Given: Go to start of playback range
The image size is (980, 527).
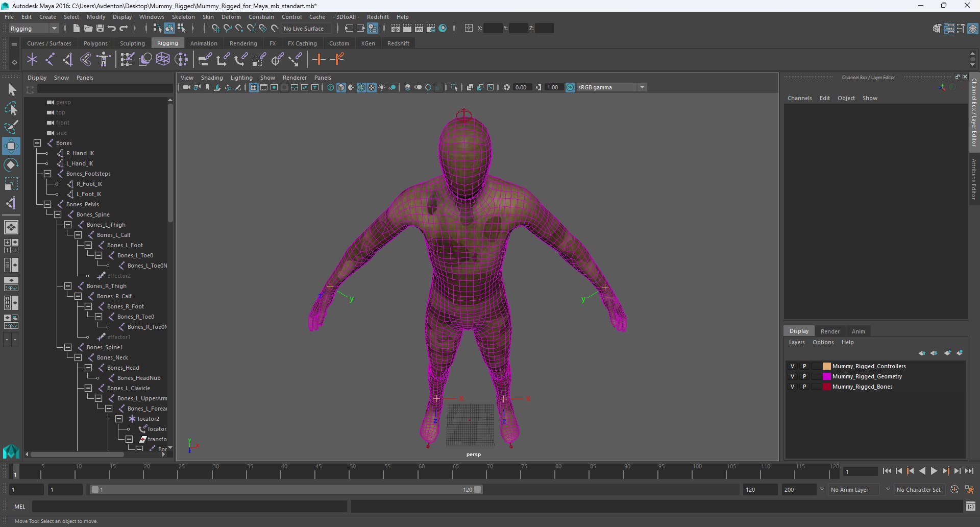Looking at the screenshot, I should click(887, 471).
